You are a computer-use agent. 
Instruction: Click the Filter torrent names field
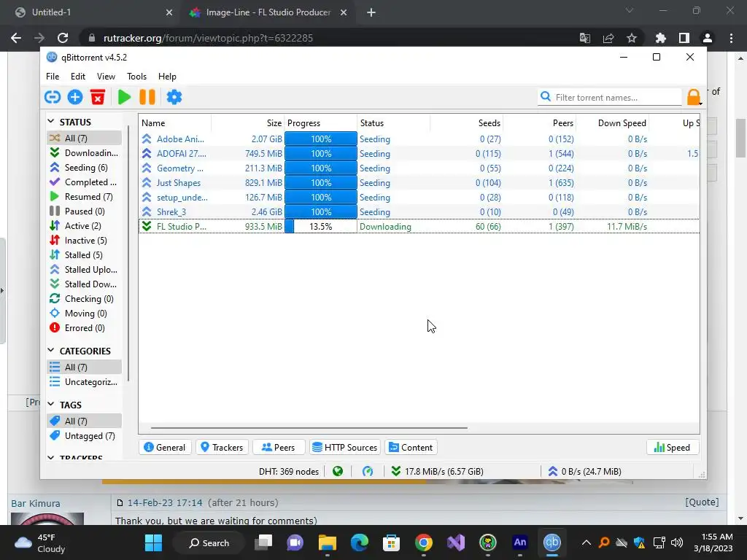coord(610,97)
